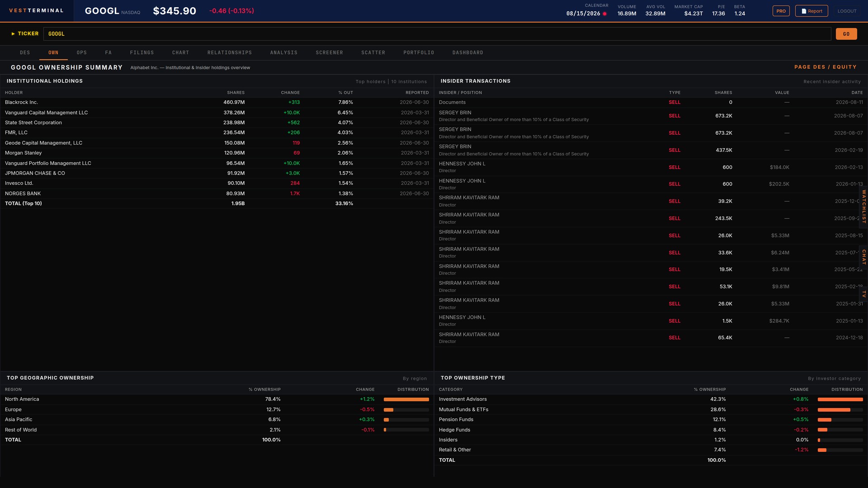Screen dimensions: 868x488
Task: Click State Street Corporation holder
Action: pos(217,122)
